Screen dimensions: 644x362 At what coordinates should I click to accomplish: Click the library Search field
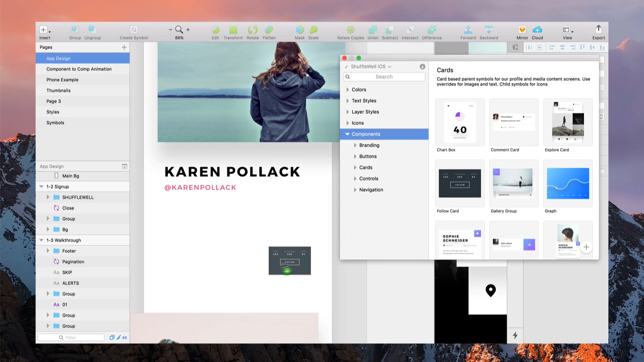[384, 77]
